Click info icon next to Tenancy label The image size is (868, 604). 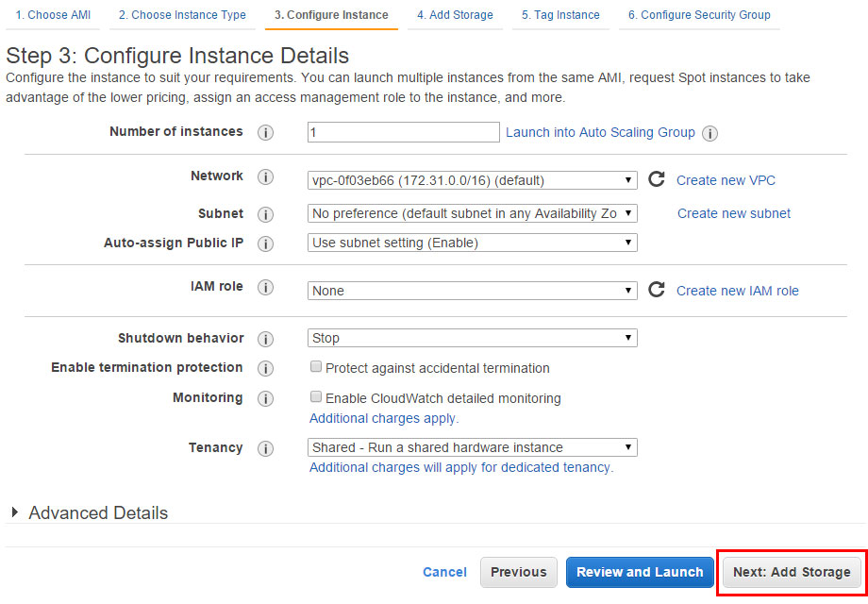pos(265,448)
